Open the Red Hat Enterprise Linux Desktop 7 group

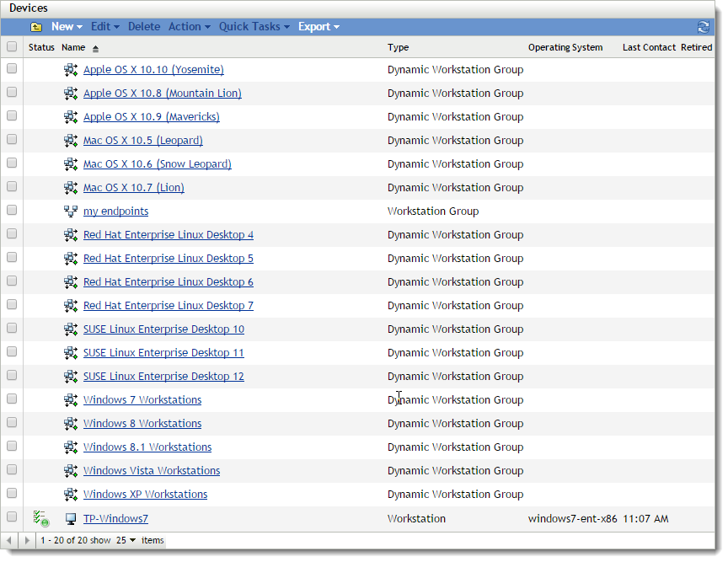(168, 305)
